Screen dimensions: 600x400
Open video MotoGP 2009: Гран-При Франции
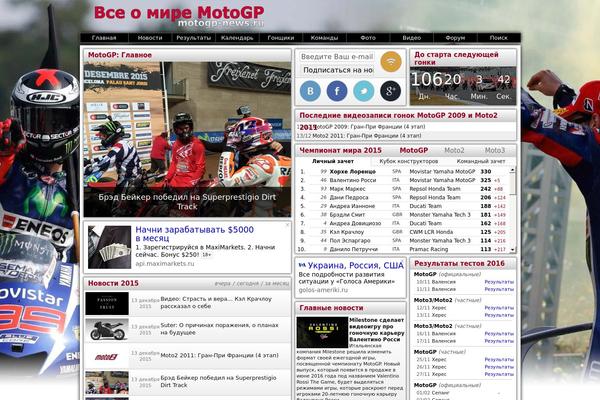tap(368, 127)
